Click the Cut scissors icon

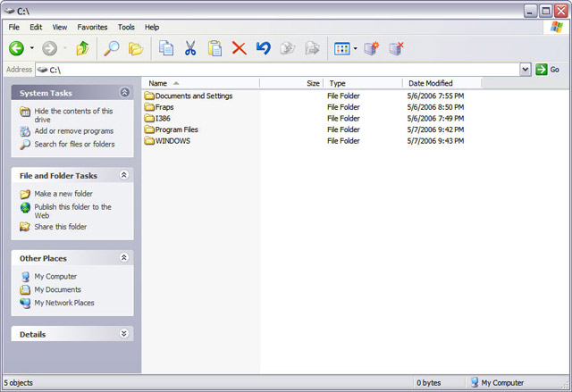coord(190,48)
